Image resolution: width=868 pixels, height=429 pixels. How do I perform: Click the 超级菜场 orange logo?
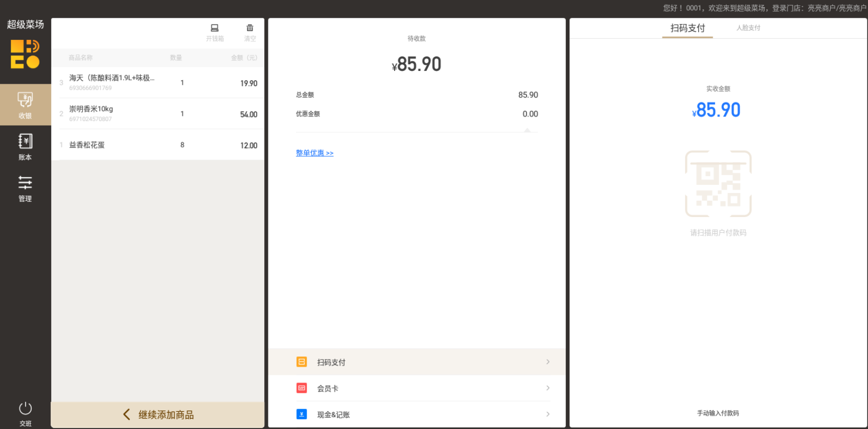point(25,54)
